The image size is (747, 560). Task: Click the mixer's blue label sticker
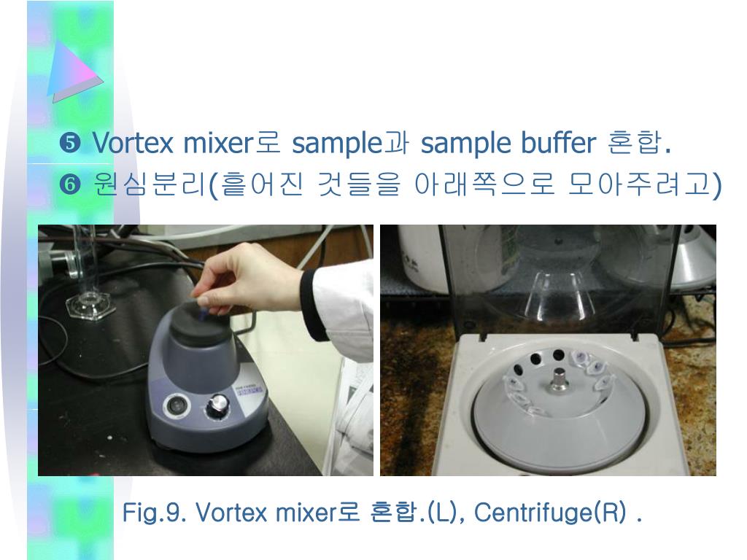tap(248, 389)
